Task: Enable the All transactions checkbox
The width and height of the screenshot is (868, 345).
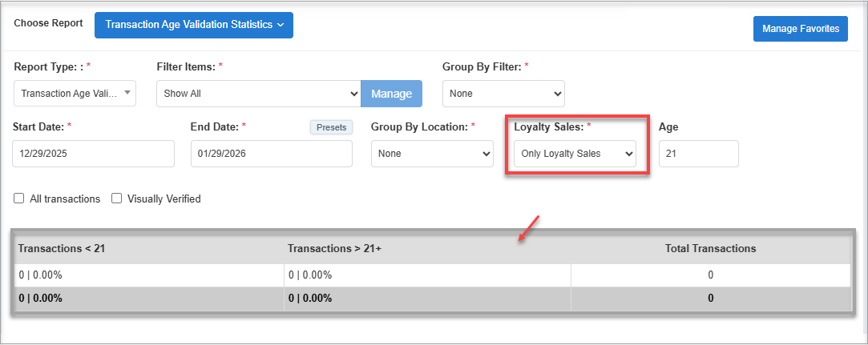Action: coord(19,199)
